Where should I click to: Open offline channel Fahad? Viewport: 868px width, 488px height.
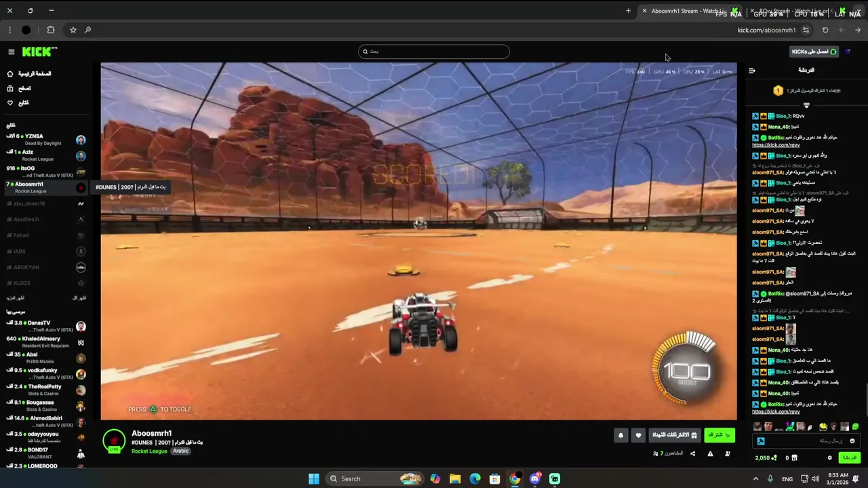click(x=45, y=235)
